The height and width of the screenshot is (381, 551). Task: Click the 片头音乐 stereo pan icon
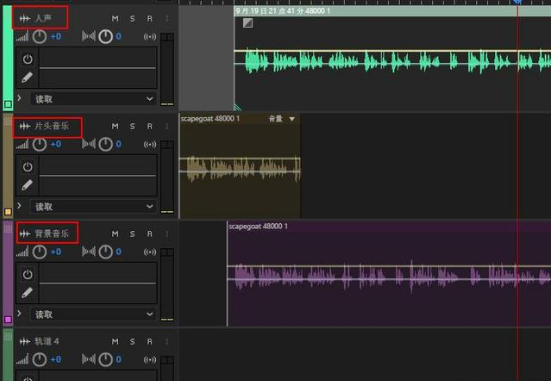[89, 144]
